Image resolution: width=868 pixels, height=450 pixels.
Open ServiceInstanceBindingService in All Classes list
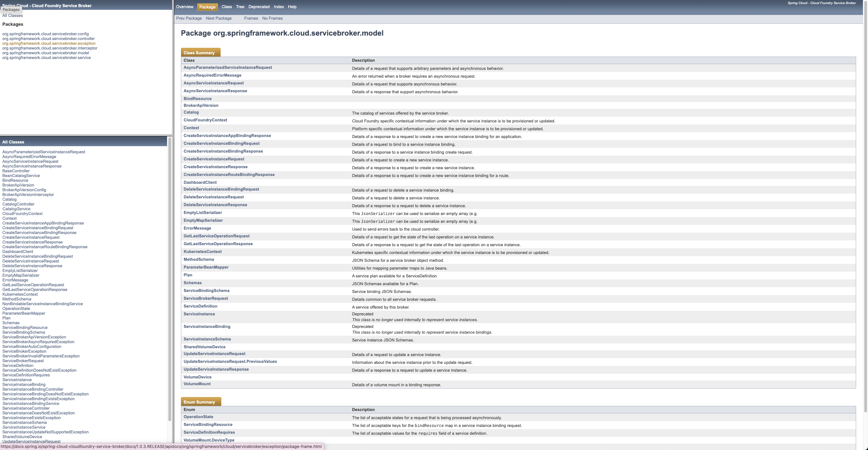point(31,404)
